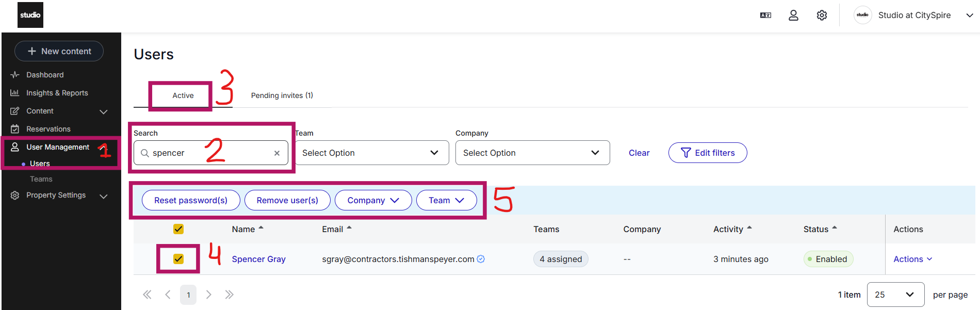
Task: Switch to the Pending invites tab
Action: [x=282, y=95]
